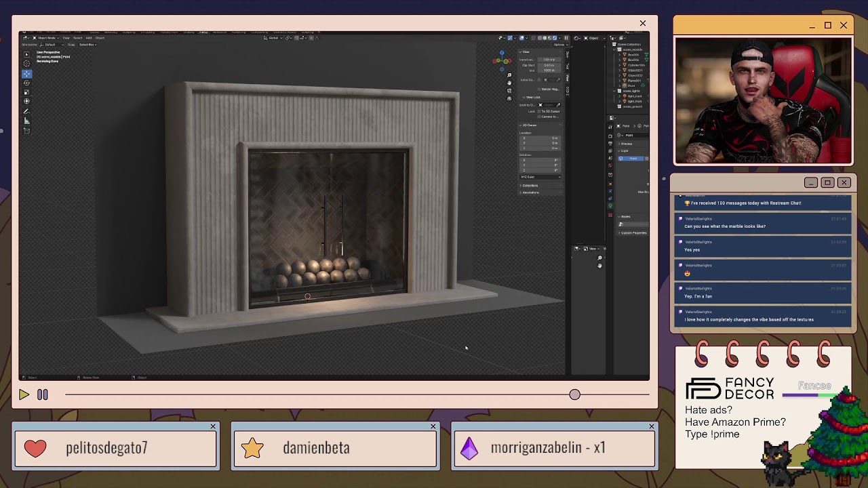The height and width of the screenshot is (488, 868).
Task: Toggle the Local Camera checkbox
Action: coord(539,80)
